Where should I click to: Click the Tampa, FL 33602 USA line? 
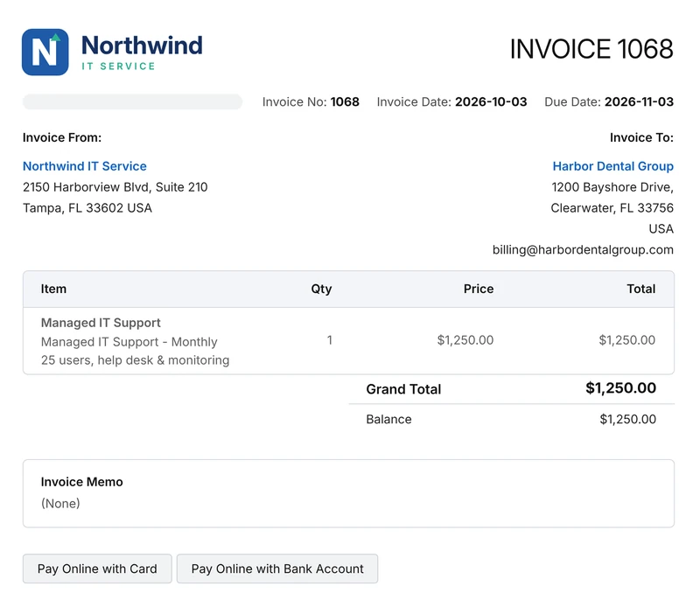point(87,208)
